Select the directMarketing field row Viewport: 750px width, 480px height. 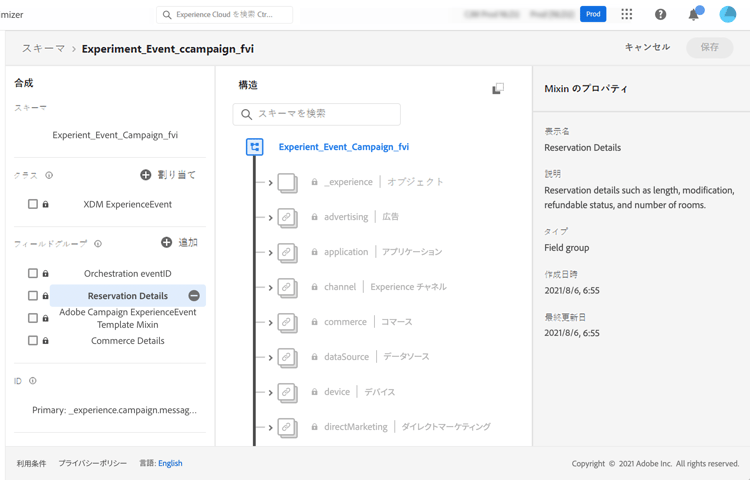click(356, 427)
